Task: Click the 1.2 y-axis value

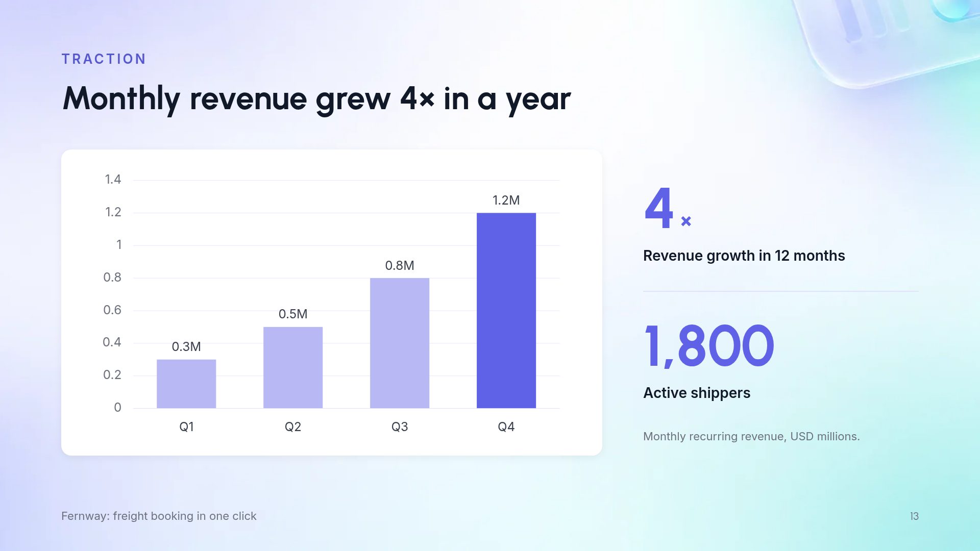Action: [x=113, y=212]
